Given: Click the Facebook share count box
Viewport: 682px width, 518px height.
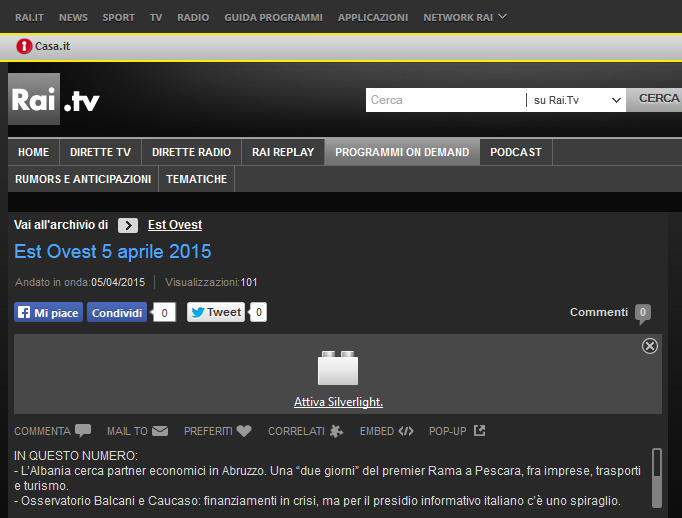Looking at the screenshot, I should 164,312.
